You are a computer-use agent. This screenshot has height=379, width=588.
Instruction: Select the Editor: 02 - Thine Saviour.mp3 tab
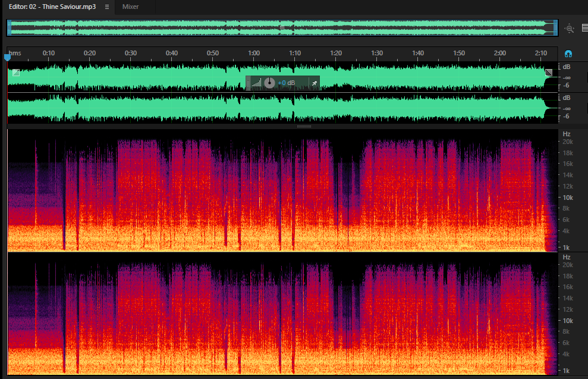tap(52, 7)
